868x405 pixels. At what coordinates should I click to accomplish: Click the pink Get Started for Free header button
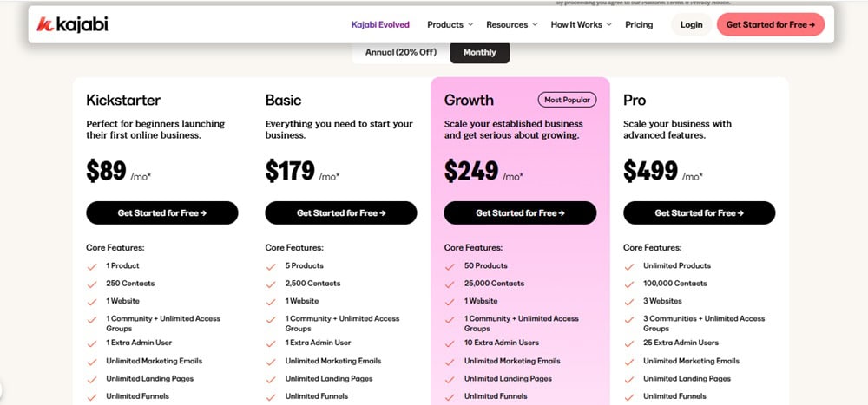(770, 25)
